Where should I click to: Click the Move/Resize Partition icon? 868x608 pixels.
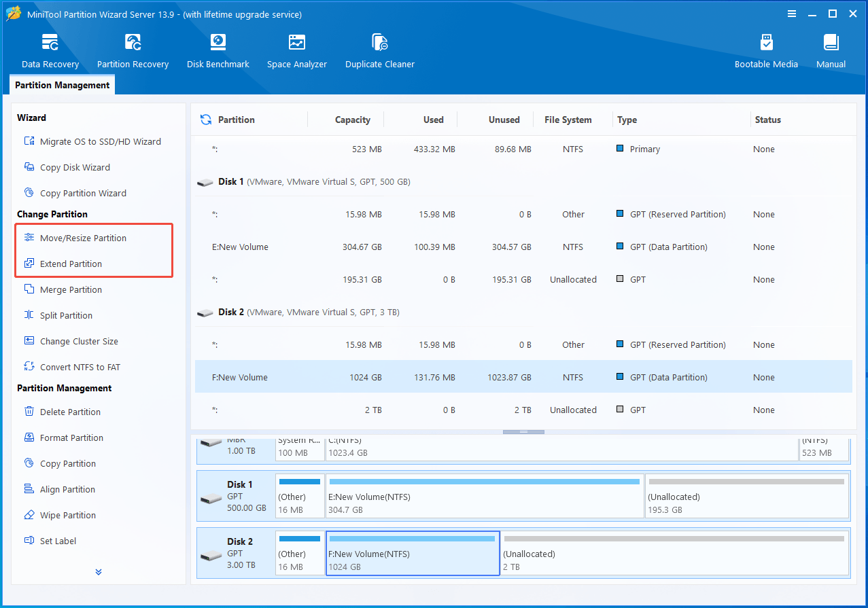pyautogui.click(x=29, y=238)
